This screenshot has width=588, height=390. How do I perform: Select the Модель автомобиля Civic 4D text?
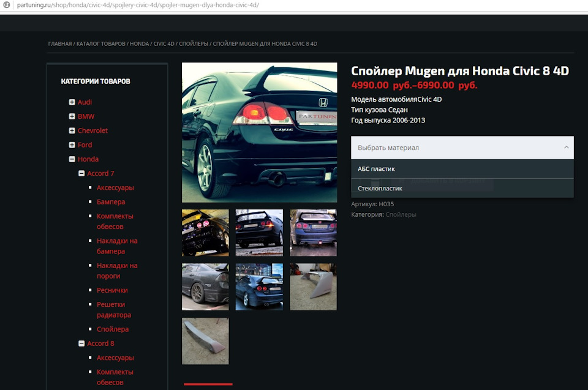[396, 99]
